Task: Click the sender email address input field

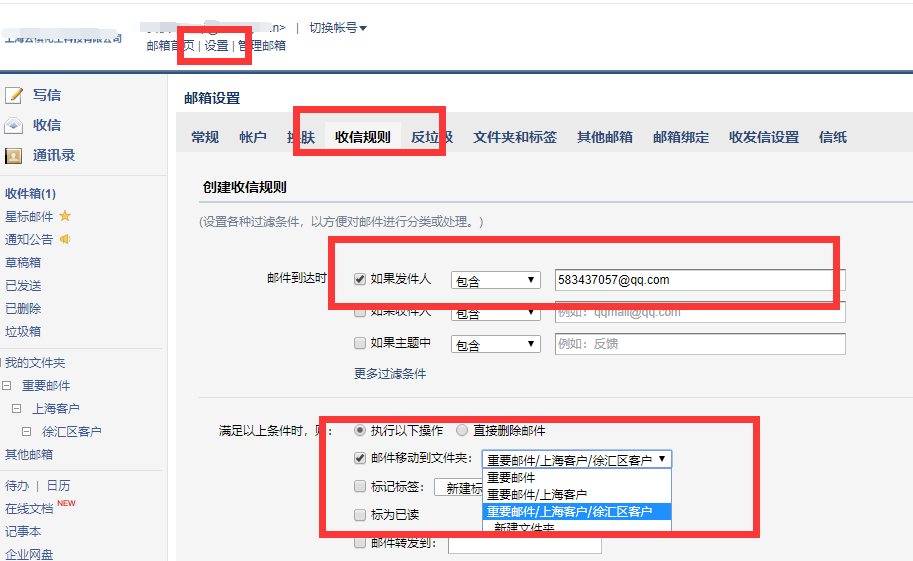Action: coord(700,280)
